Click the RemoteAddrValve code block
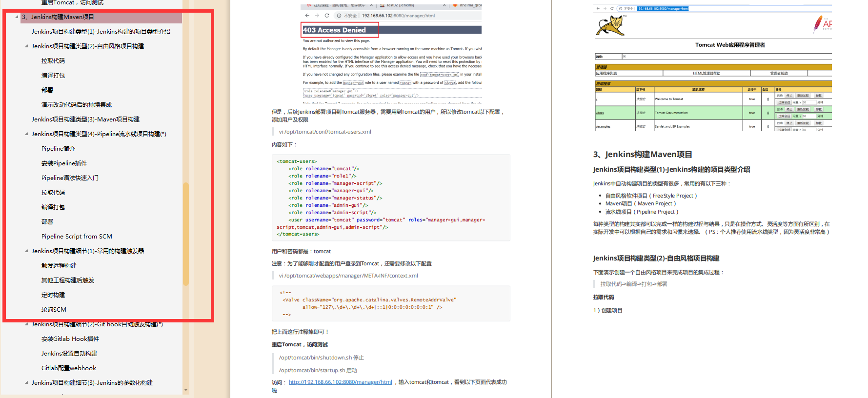 point(391,303)
